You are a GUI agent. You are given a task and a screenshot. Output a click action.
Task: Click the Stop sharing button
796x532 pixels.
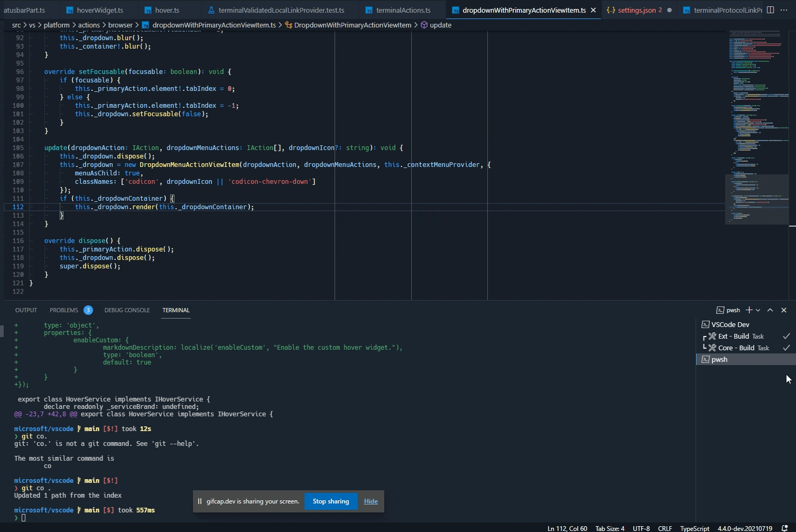pos(331,501)
